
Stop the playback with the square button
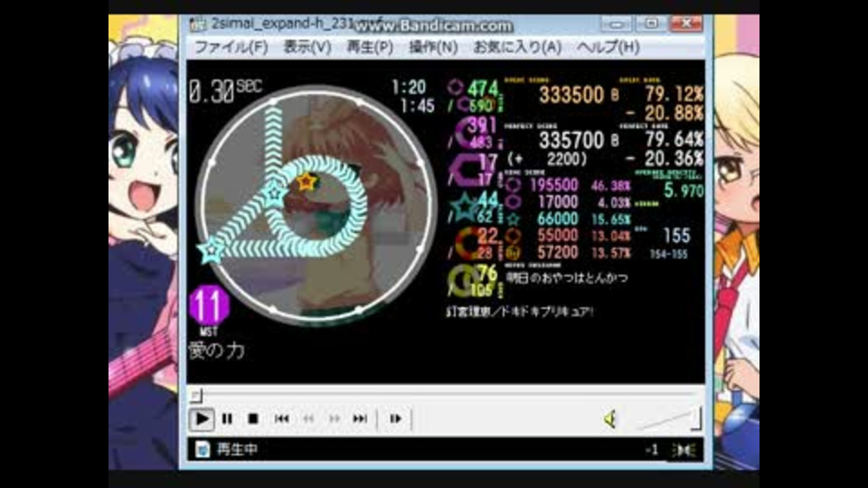pyautogui.click(x=253, y=418)
